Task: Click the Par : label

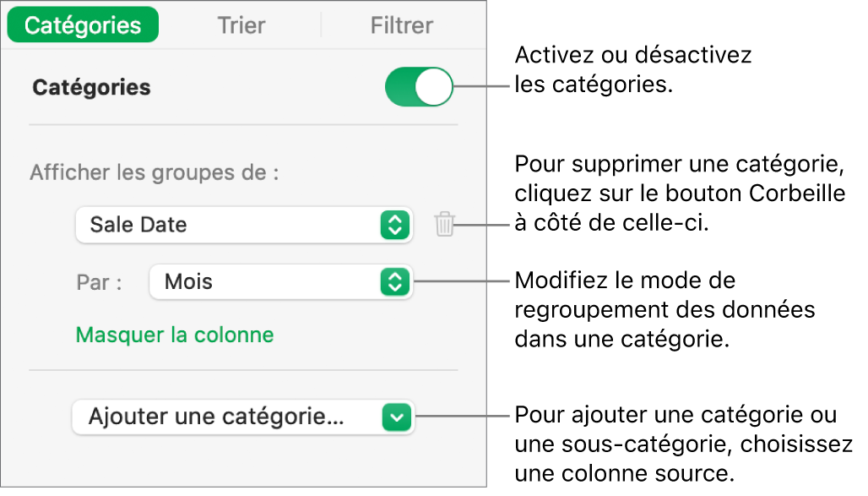Action: (x=99, y=282)
